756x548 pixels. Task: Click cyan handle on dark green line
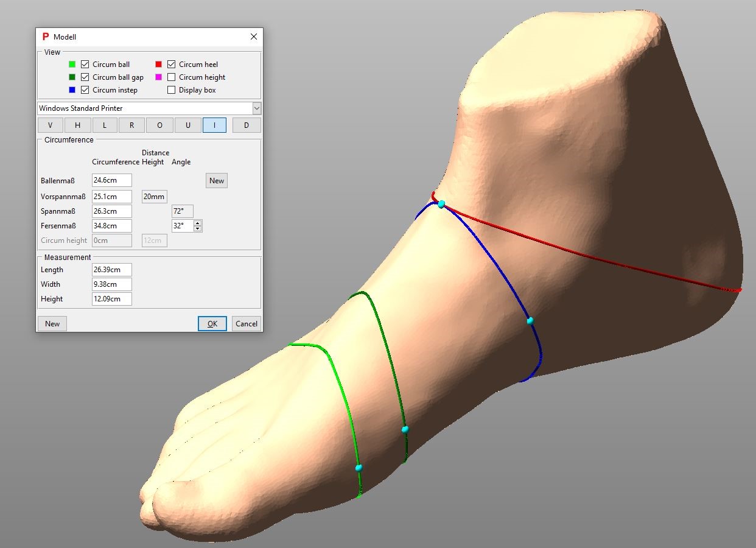(x=405, y=429)
